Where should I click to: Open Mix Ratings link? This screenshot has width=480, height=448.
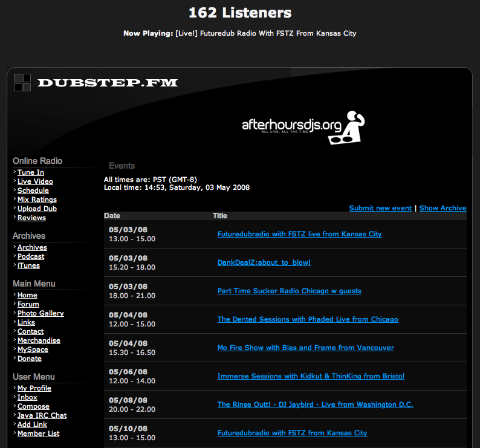point(37,200)
